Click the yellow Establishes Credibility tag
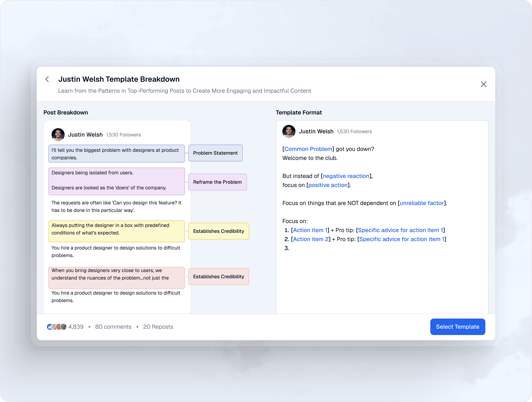The width and height of the screenshot is (532, 402). point(218,231)
